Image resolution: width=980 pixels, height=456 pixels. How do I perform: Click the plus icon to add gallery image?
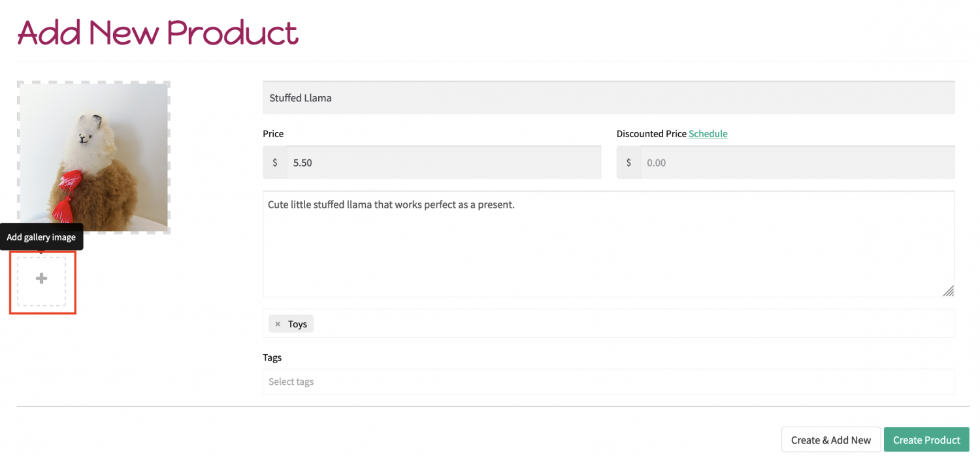pos(41,279)
